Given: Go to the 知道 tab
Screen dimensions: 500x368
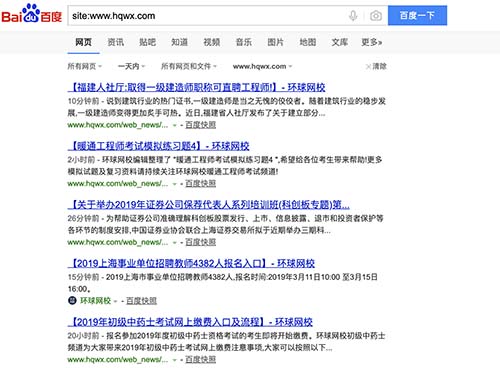Looking at the screenshot, I should (180, 42).
